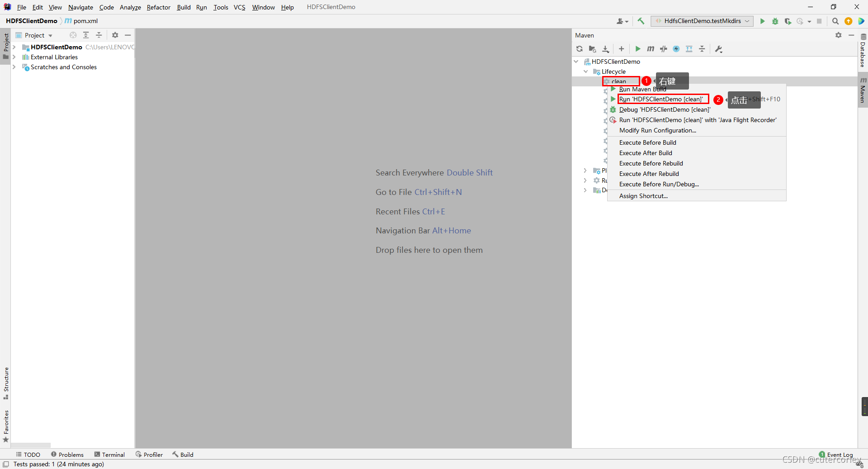Viewport: 868px width, 469px height.
Task: Collapse the Lifecycle node in the Maven panel
Action: coord(586,71)
